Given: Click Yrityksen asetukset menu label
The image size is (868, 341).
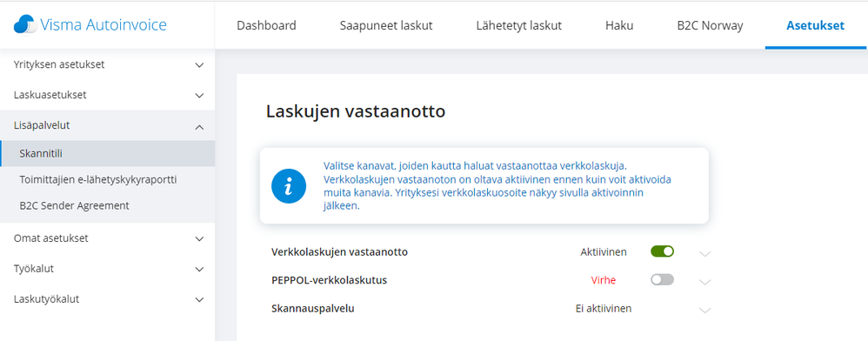Looking at the screenshot, I should 59,64.
